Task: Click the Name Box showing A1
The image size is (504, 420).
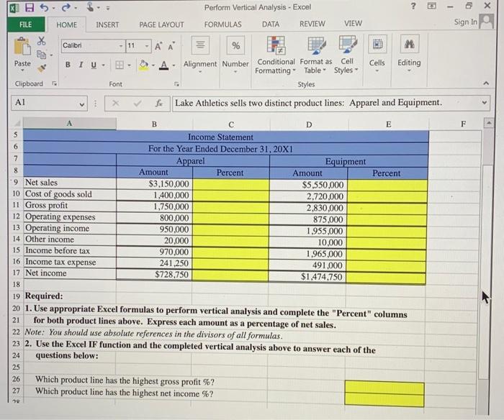Action: pos(49,103)
